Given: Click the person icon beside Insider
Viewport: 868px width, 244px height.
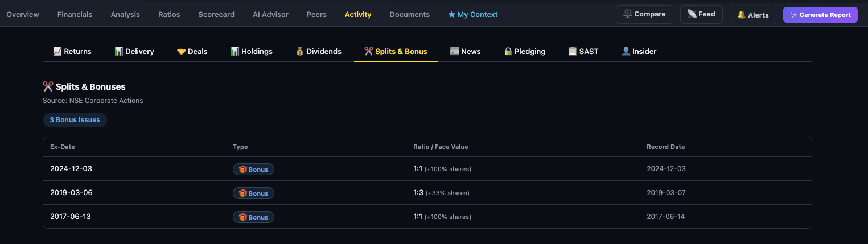Looking at the screenshot, I should [x=626, y=51].
